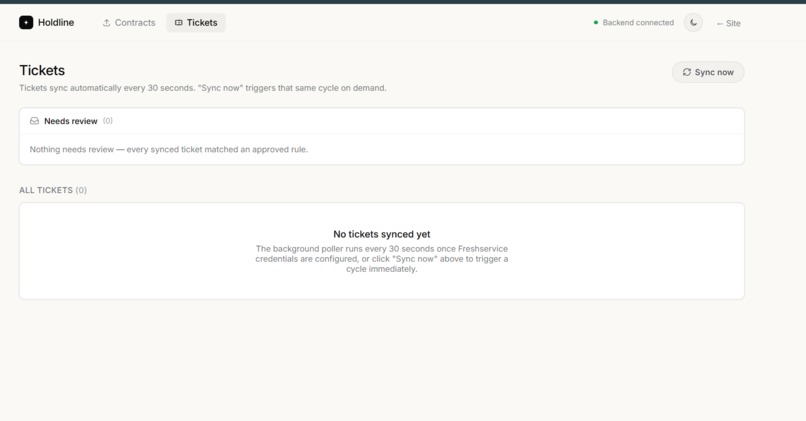Image resolution: width=806 pixels, height=421 pixels.
Task: Click the Needs review (0) count
Action: pyautogui.click(x=107, y=121)
